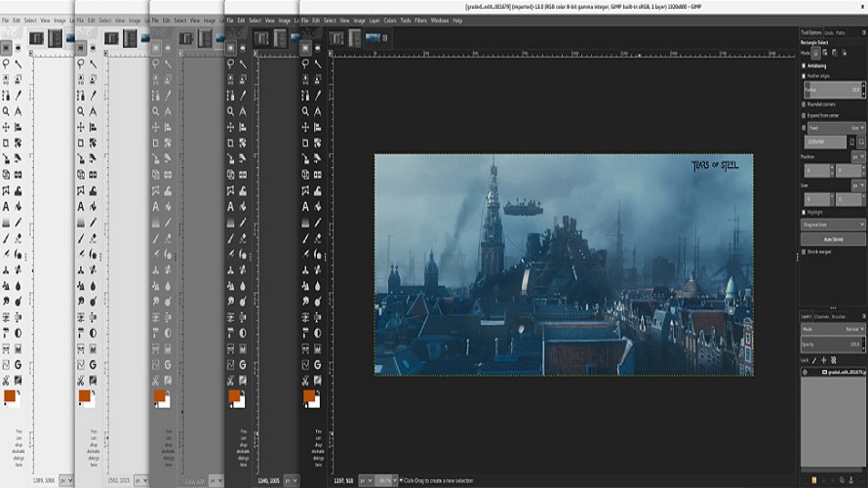Select the Text tool in the darkest toolbox
868x488 pixels.
tap(306, 207)
